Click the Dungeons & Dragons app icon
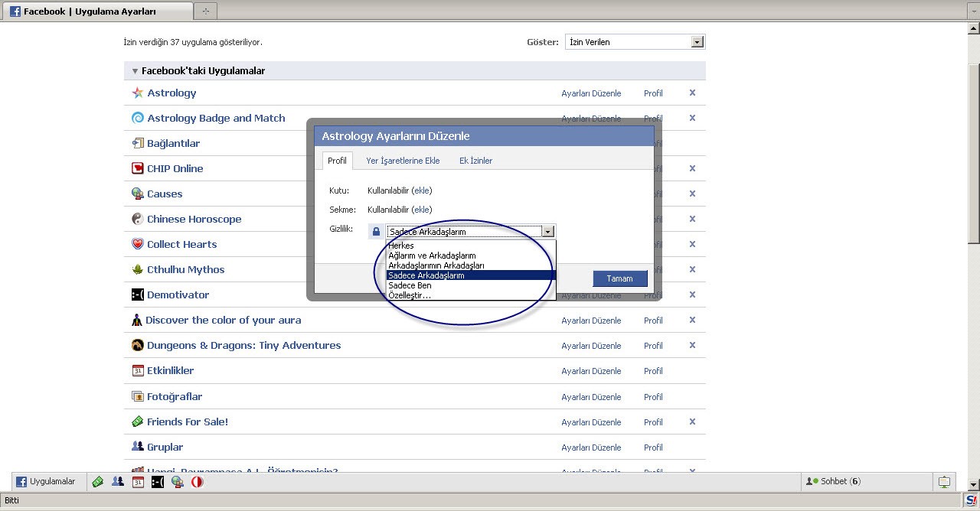This screenshot has width=980, height=511. click(x=138, y=345)
